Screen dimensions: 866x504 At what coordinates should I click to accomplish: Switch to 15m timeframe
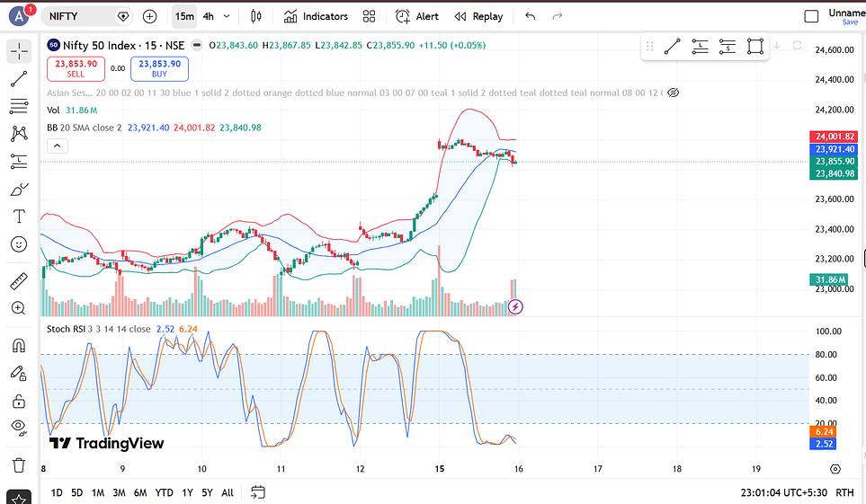(x=184, y=16)
